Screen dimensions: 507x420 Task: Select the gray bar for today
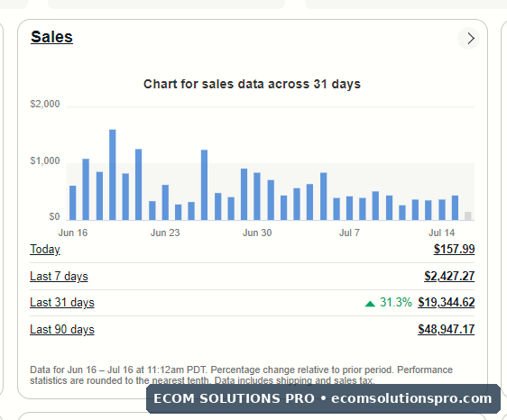[x=468, y=215]
